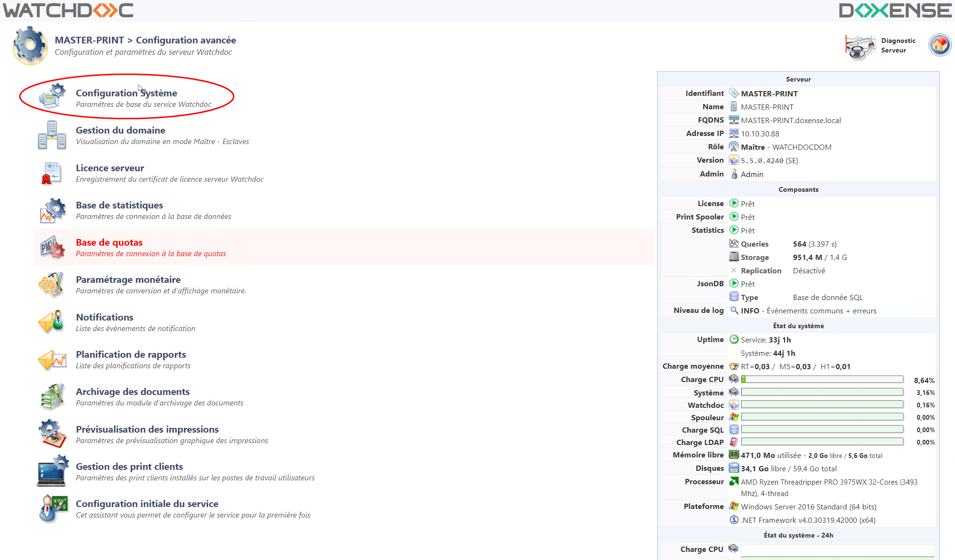Click the Base de quotas icon
The width and height of the screenshot is (955, 560).
coord(52,248)
